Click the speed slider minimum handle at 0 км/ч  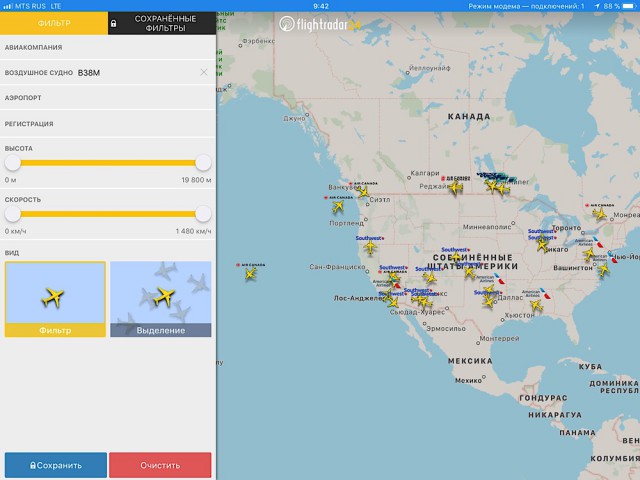(x=13, y=214)
